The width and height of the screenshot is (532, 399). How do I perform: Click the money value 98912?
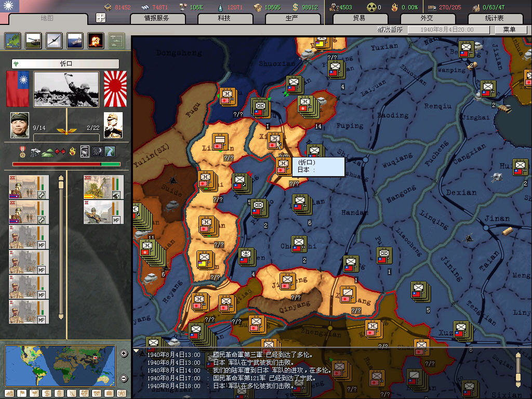(310, 7)
